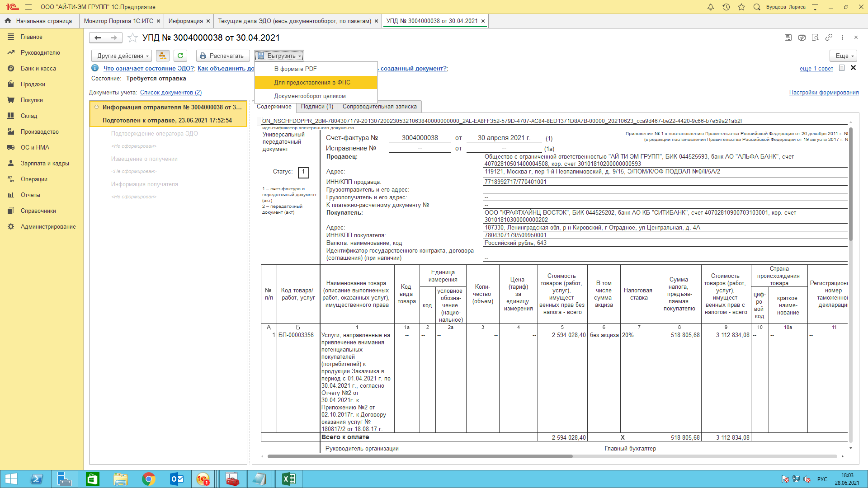868x488 pixels.
Task: Click the green refresh icon button
Action: click(180, 56)
